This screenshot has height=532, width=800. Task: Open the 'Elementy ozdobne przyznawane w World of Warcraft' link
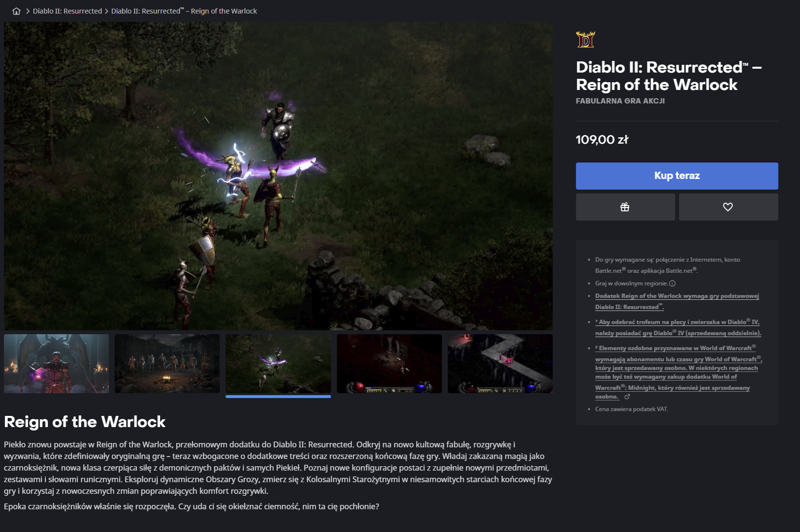(676, 348)
